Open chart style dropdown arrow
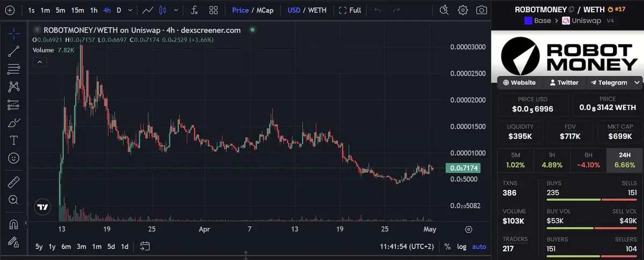The width and height of the screenshot is (644, 260). 176,10
